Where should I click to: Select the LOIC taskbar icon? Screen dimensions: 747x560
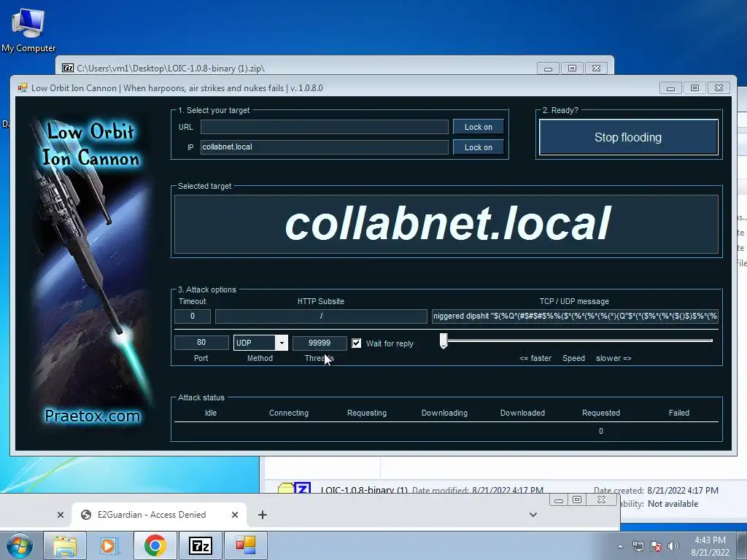coord(246,545)
